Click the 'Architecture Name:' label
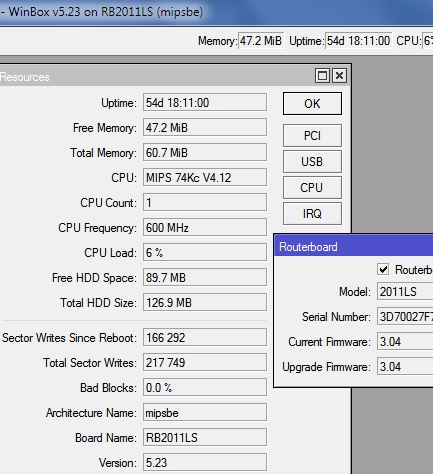 coord(91,413)
